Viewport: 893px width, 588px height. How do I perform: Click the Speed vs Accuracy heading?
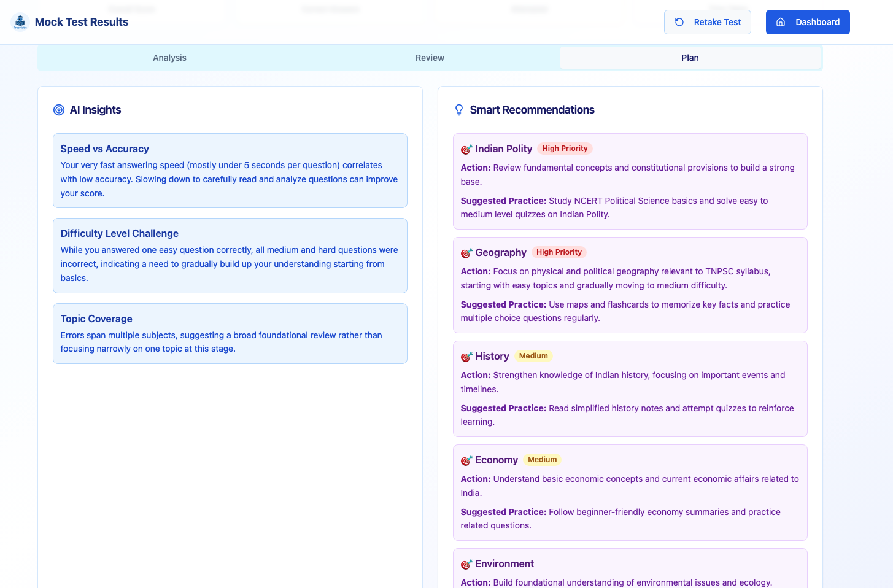(105, 149)
